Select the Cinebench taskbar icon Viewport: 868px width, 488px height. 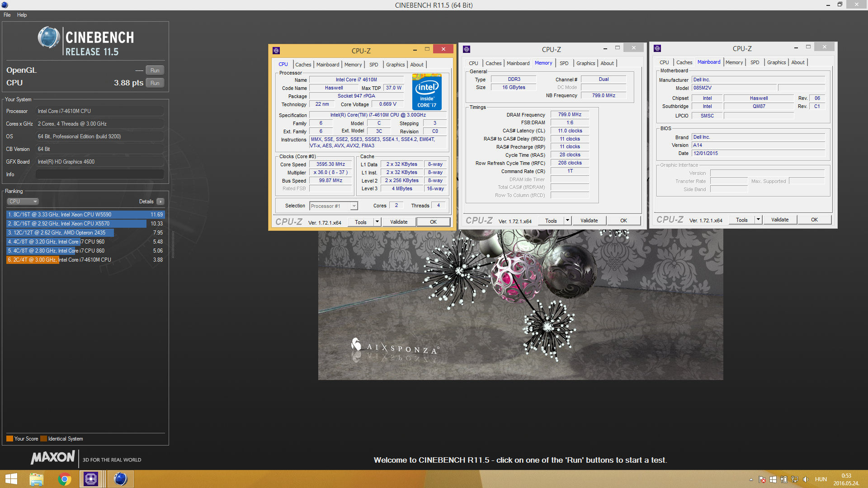click(x=120, y=479)
